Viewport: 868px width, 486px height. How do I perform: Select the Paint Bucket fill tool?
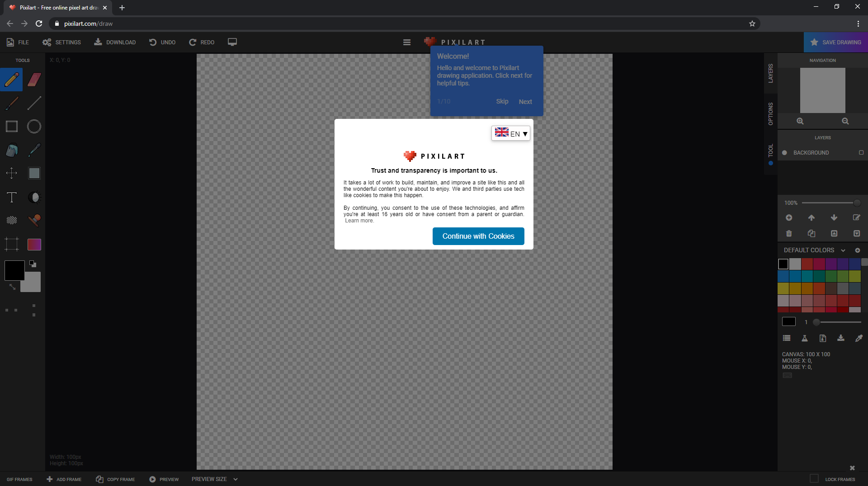(x=11, y=150)
